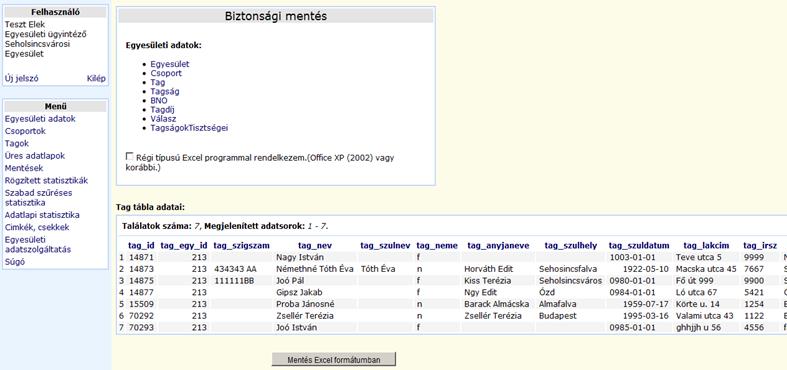Click the tag_szigszam column header

click(242, 245)
